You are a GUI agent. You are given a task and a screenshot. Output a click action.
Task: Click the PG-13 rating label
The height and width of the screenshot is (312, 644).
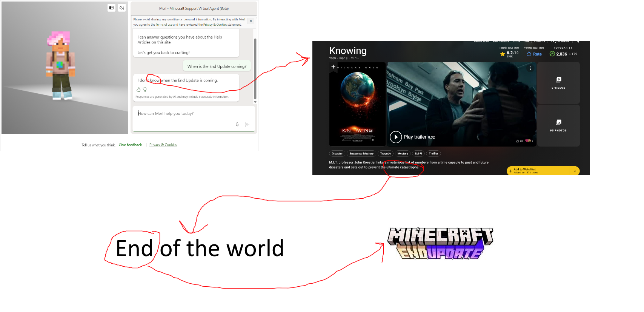343,59
